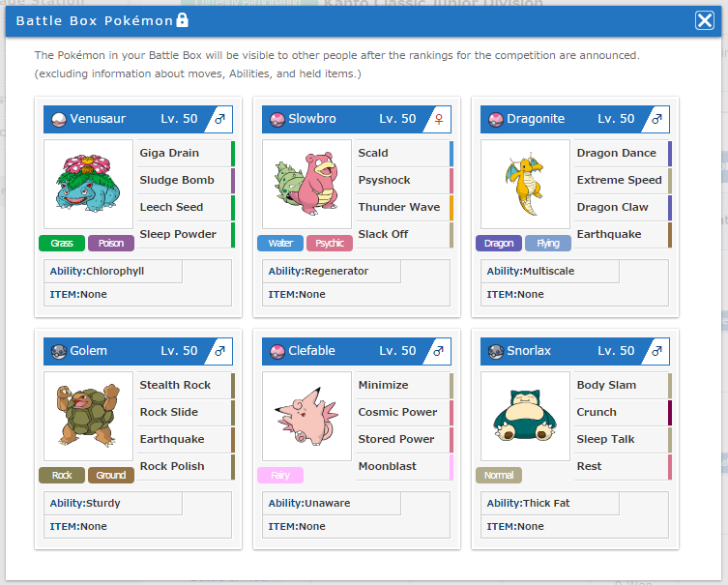The image size is (728, 585).
Task: Close the Battle Box Pokémon dialog
Action: click(705, 20)
